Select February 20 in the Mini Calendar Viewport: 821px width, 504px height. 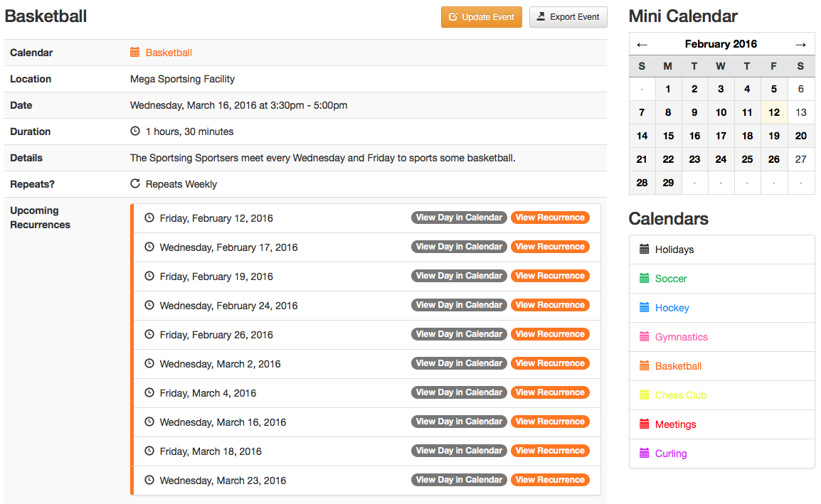[800, 136]
